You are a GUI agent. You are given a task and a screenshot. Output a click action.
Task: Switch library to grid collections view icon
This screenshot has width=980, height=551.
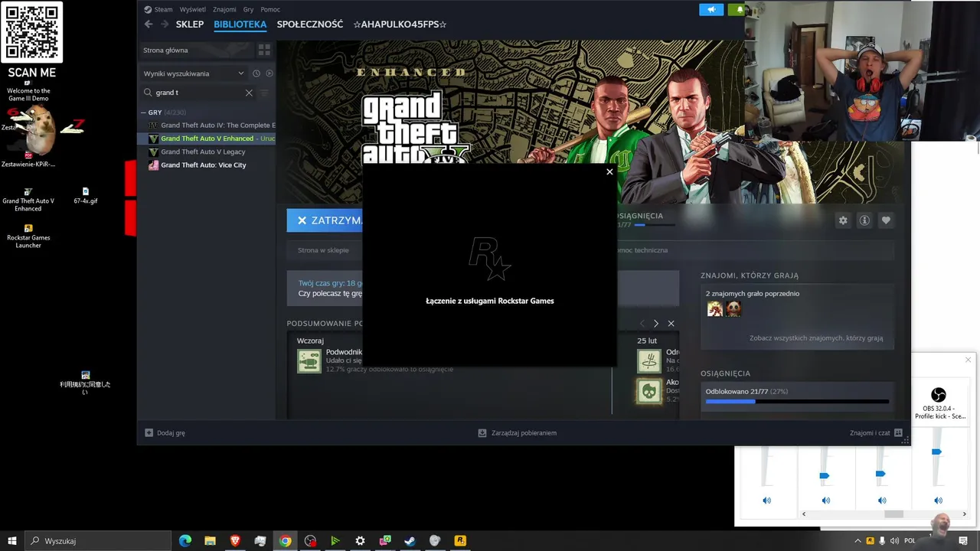point(264,50)
